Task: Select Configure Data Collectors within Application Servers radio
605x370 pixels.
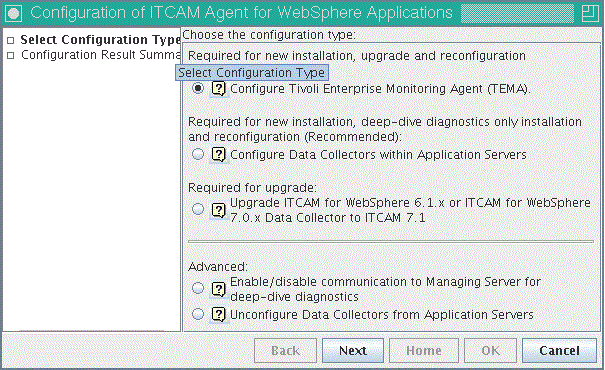Action: (x=198, y=154)
